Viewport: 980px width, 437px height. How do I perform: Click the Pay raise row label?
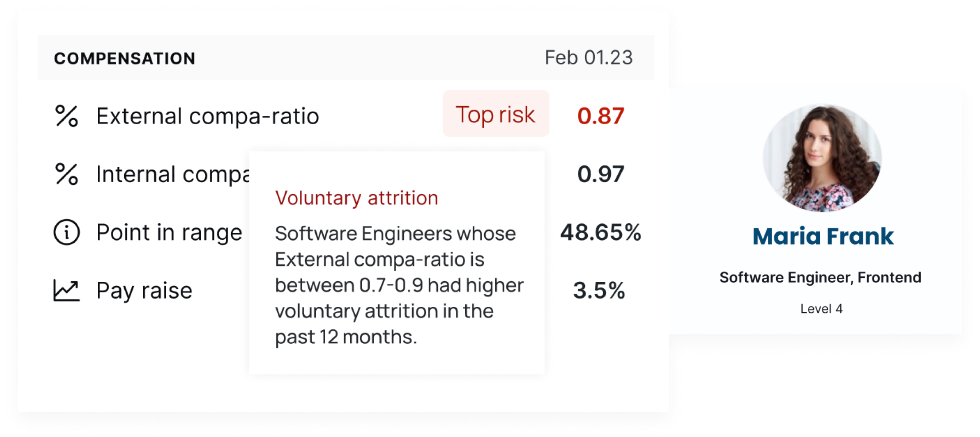[144, 291]
